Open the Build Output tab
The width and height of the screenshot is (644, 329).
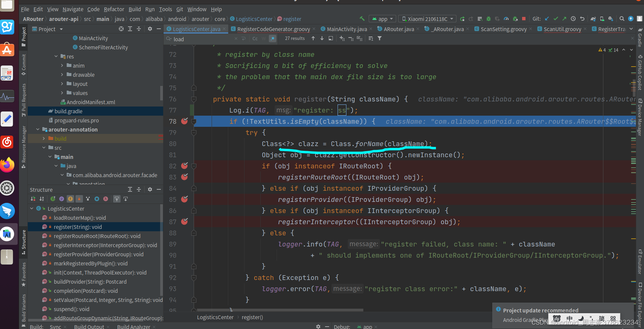89,326
